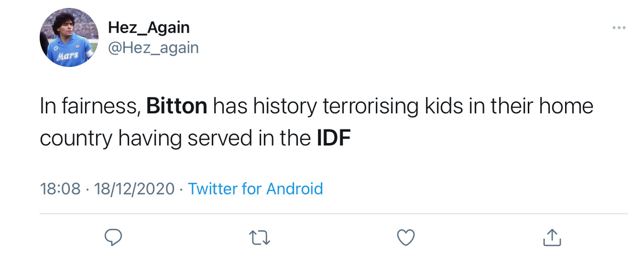Click the words "In fairness" in the tweet

point(90,106)
